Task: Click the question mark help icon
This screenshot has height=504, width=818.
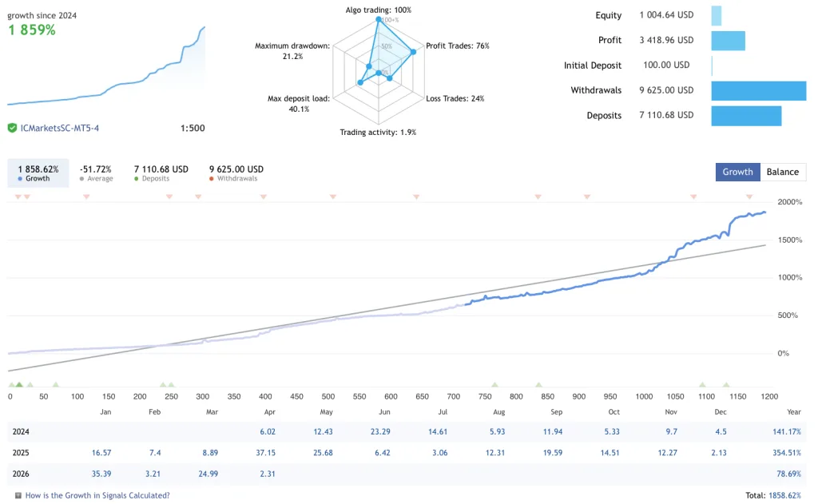Action: 17,495
